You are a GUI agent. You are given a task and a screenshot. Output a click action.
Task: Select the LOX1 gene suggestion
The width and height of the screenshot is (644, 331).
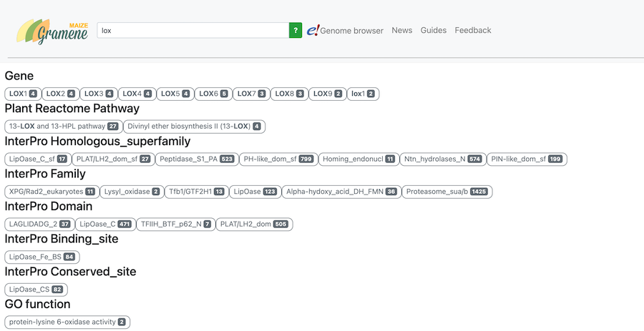22,94
